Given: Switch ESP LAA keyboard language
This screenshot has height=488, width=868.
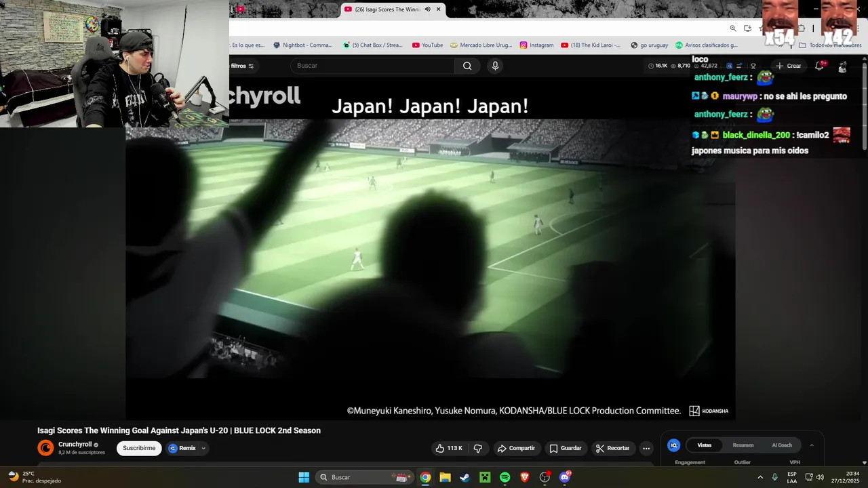Looking at the screenshot, I should click(x=792, y=477).
